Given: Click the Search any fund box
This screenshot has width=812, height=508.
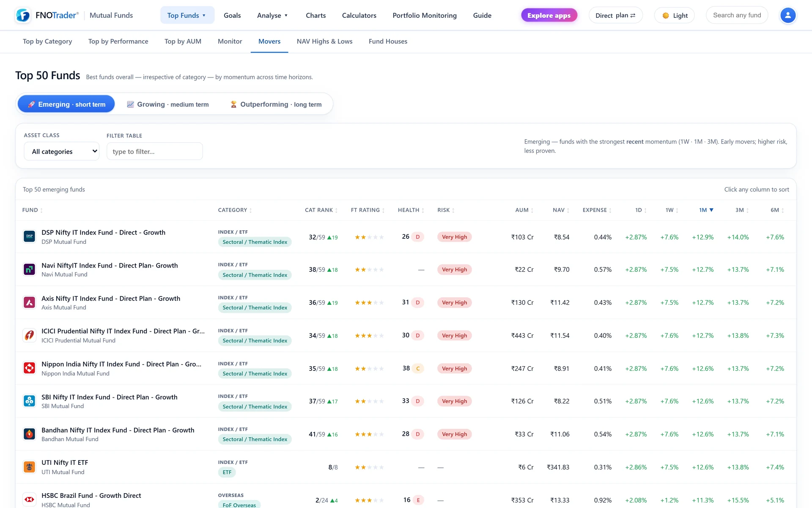Looking at the screenshot, I should (x=737, y=15).
